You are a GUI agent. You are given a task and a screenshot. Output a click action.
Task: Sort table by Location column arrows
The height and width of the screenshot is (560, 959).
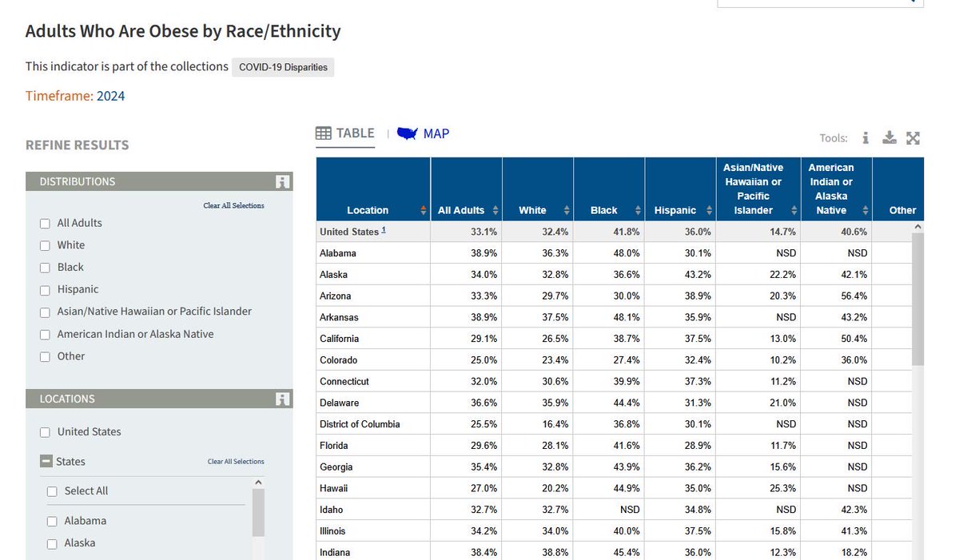pos(424,211)
